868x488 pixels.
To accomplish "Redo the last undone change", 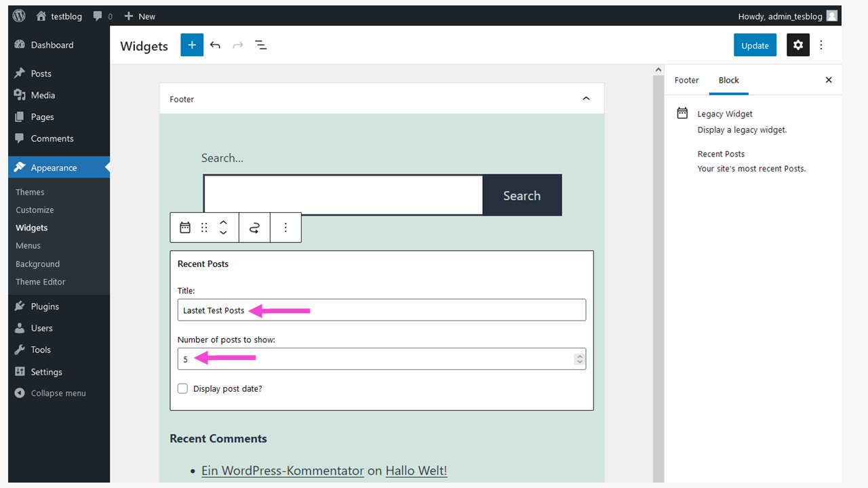I will coord(238,45).
